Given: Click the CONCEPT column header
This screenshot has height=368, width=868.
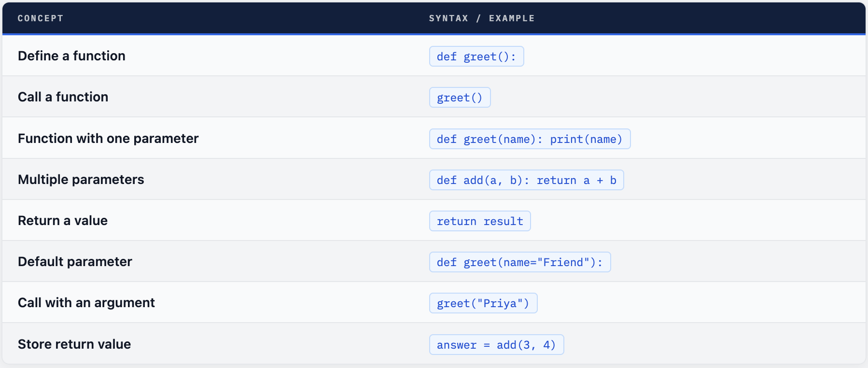Looking at the screenshot, I should click(x=41, y=18).
